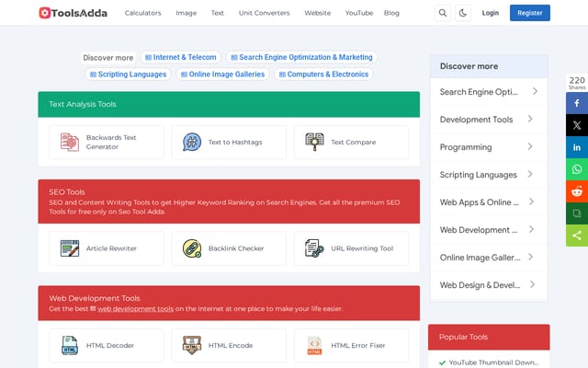The height and width of the screenshot is (368, 588).
Task: Share on Facebook icon
Action: click(x=577, y=103)
